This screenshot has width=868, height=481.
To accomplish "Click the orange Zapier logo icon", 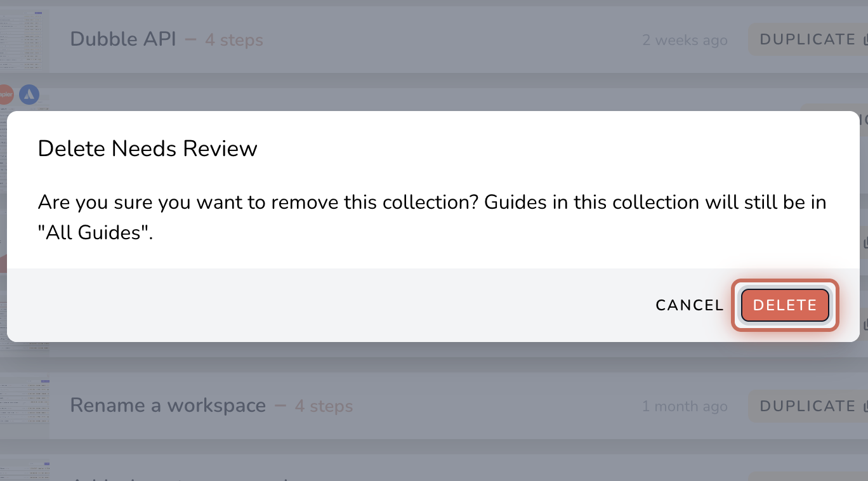I will 5,95.
